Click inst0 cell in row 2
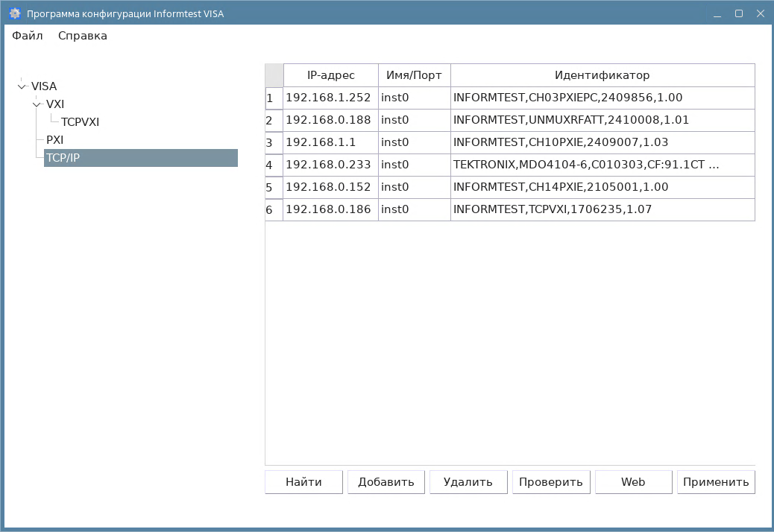This screenshot has width=774, height=532. pyautogui.click(x=414, y=120)
